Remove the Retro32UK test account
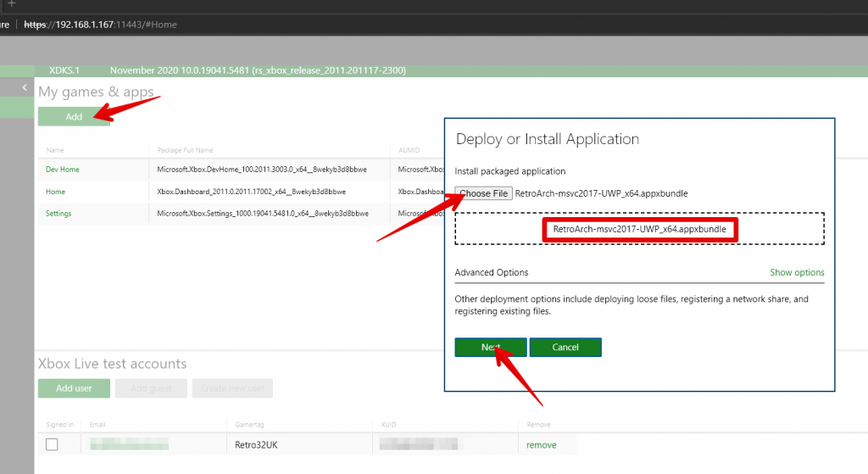The image size is (868, 474). pyautogui.click(x=542, y=444)
